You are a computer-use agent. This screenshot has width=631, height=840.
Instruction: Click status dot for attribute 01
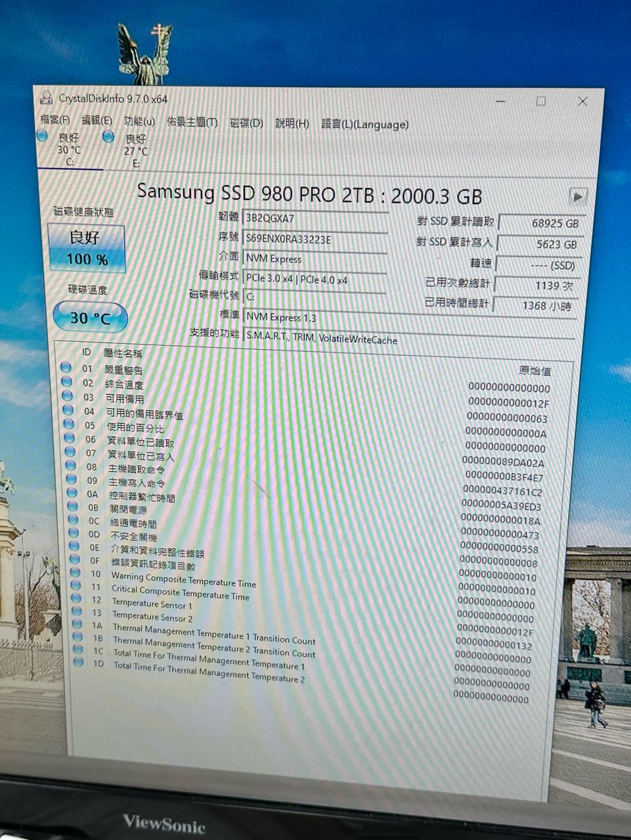point(66,367)
